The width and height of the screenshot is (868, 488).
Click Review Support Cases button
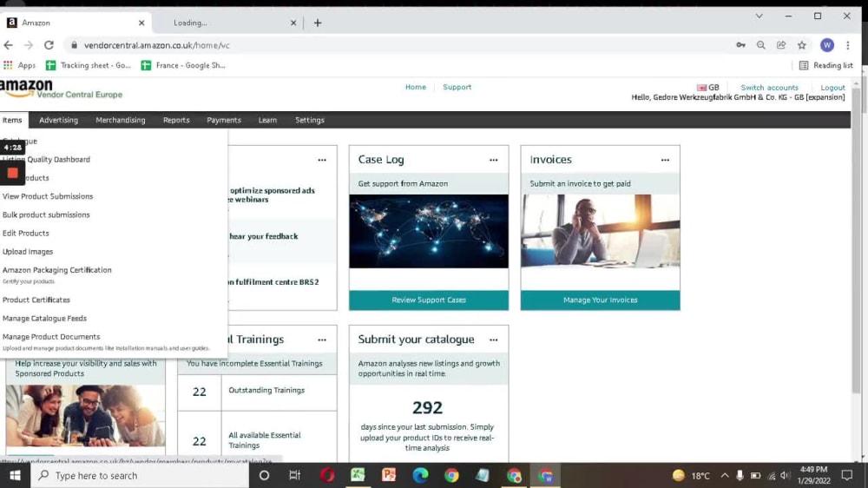point(429,300)
